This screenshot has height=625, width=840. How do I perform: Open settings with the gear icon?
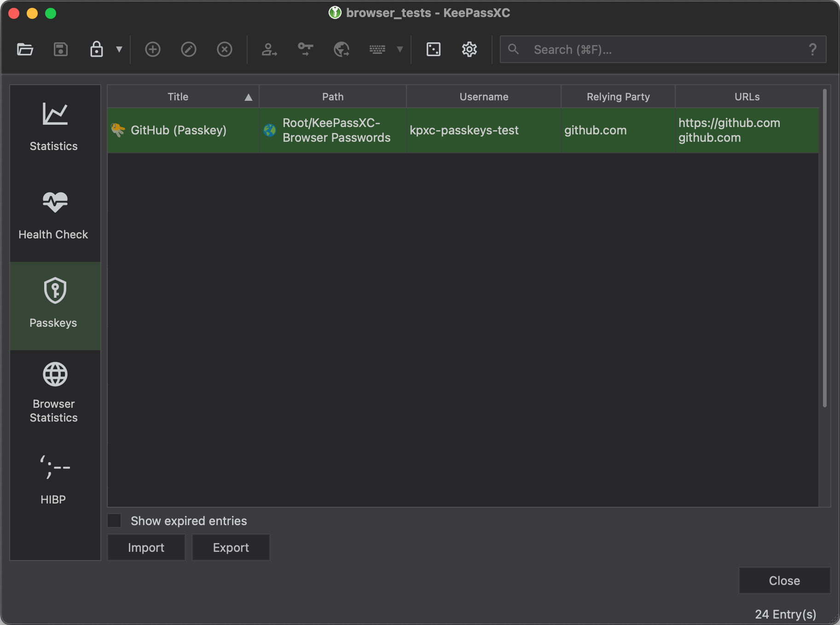(x=469, y=49)
